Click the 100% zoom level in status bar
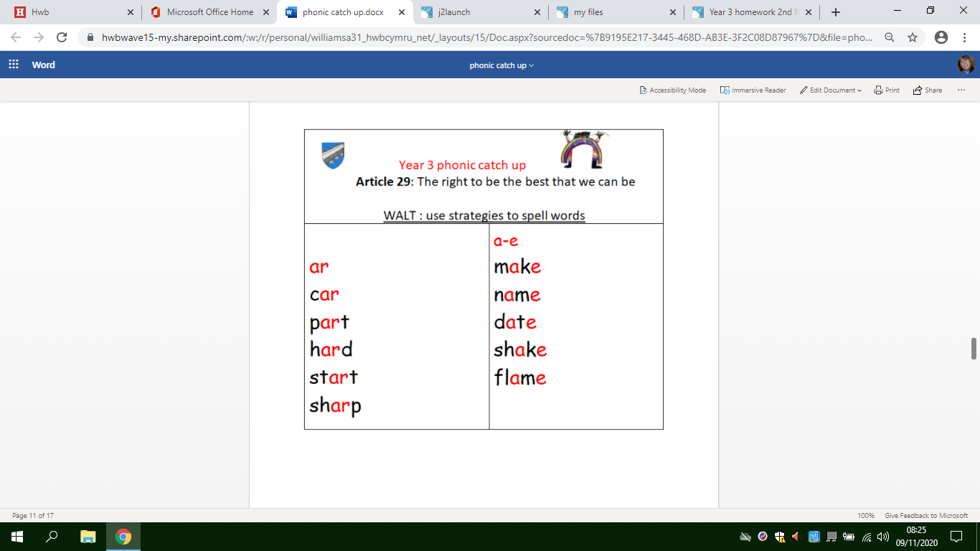The image size is (980, 551). coord(866,516)
